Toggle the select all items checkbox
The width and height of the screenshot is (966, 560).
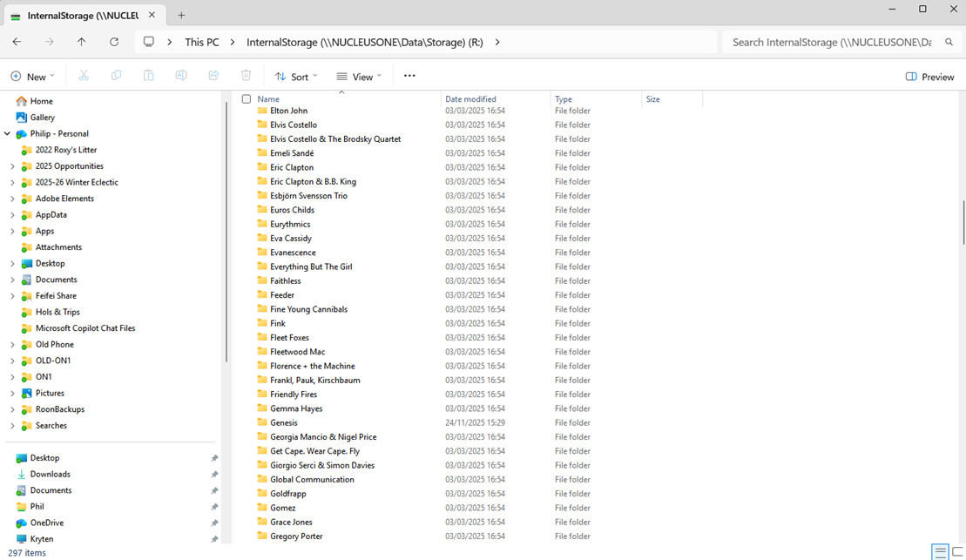click(247, 99)
